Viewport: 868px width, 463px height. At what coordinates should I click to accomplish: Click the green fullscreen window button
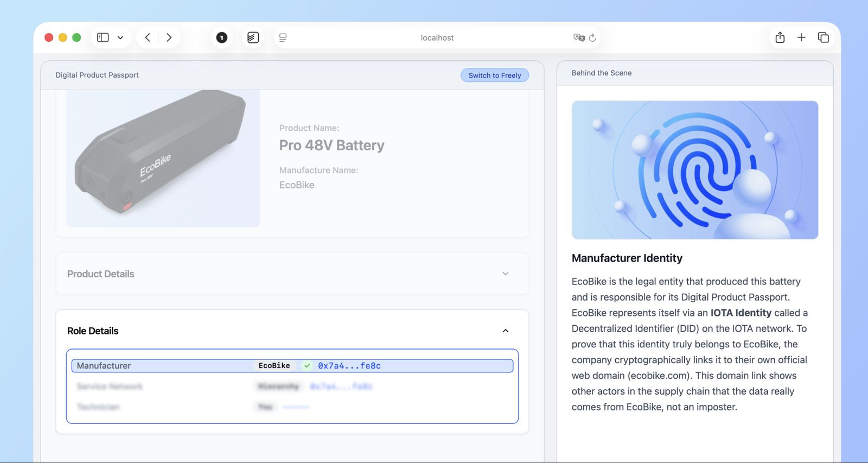click(76, 37)
